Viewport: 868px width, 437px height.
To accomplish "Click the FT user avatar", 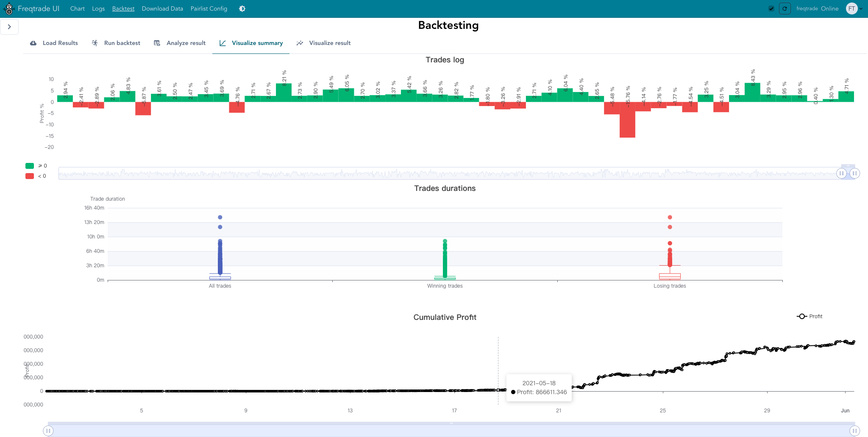I will pyautogui.click(x=851, y=8).
